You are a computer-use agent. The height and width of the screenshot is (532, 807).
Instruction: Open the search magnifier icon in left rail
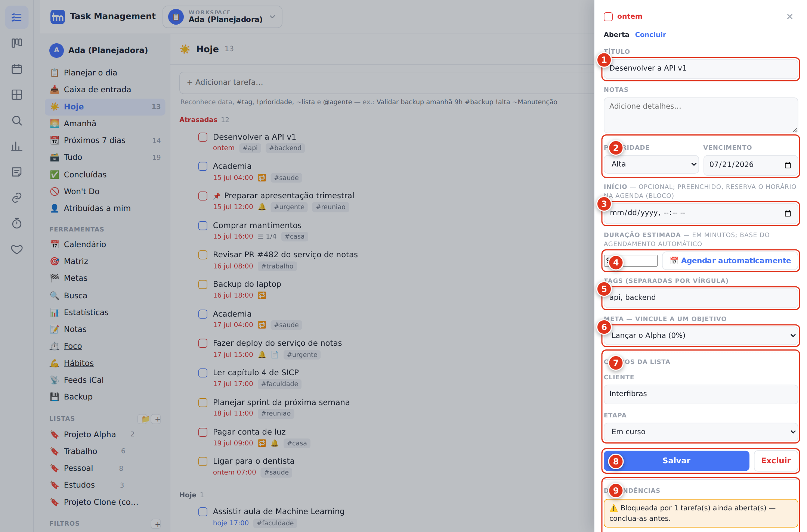pos(17,120)
